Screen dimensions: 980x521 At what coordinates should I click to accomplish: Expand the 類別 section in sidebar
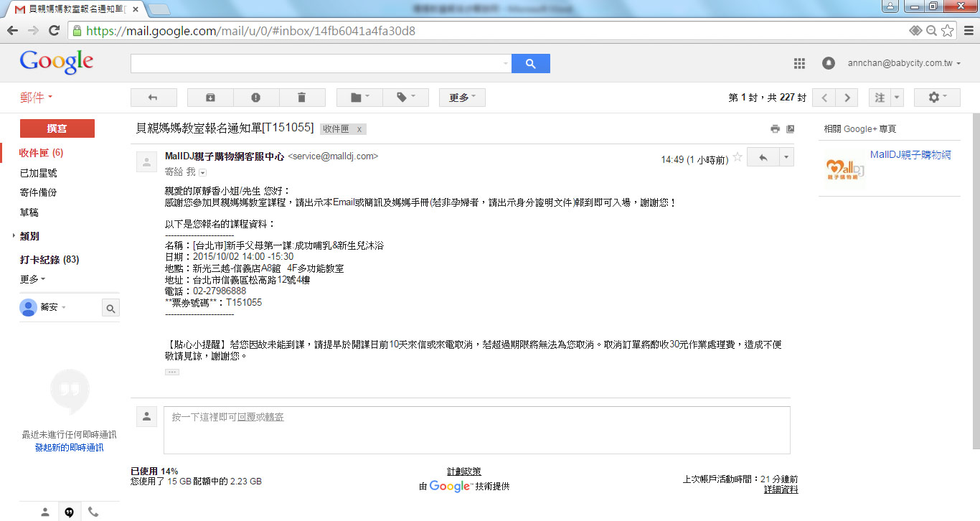(29, 235)
